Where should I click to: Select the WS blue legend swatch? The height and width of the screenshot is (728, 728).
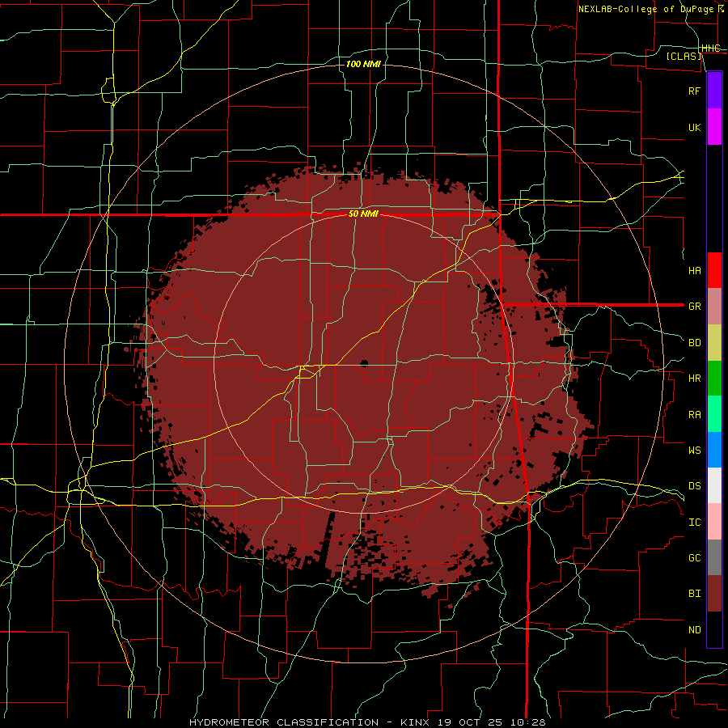coord(714,450)
